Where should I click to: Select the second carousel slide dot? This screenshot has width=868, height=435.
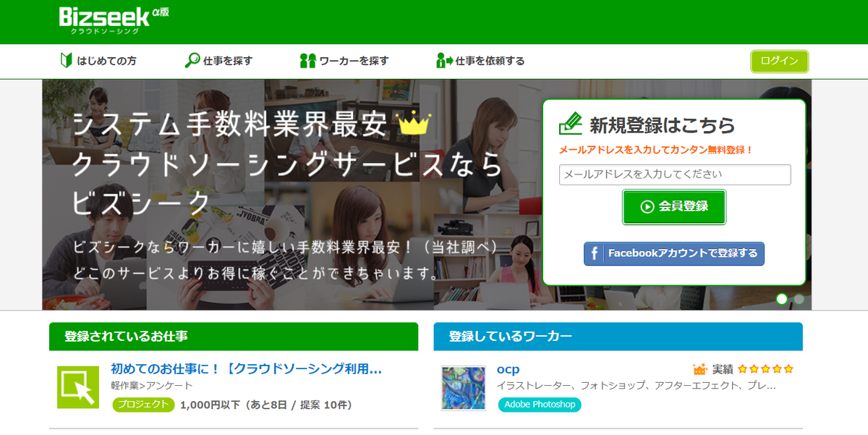click(x=799, y=299)
